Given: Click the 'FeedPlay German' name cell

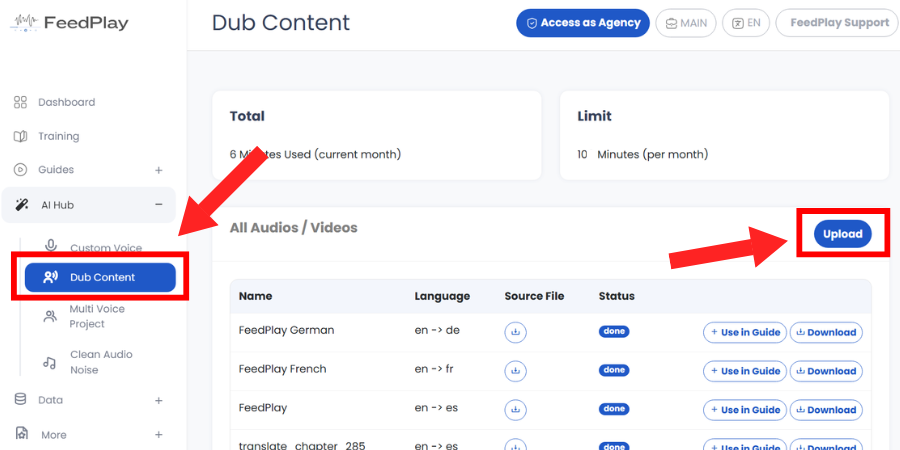Looking at the screenshot, I should click(286, 330).
